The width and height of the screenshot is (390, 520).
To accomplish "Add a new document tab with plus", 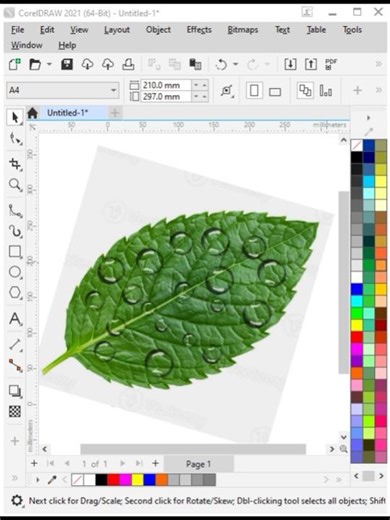I will [x=115, y=113].
